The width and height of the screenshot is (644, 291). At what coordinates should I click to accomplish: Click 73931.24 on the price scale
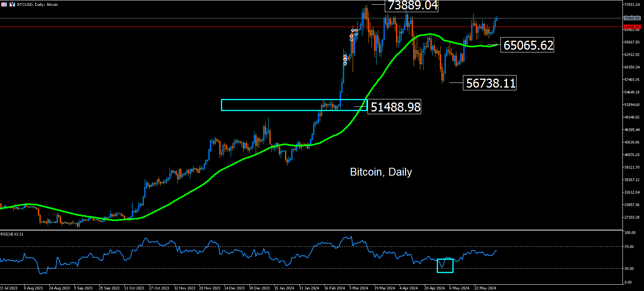[x=632, y=5]
